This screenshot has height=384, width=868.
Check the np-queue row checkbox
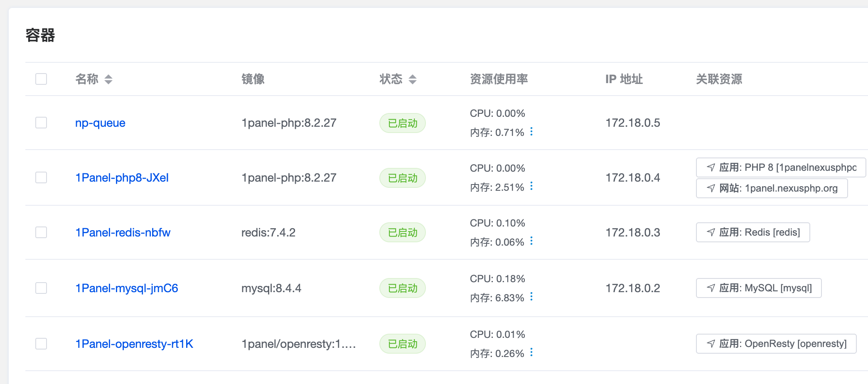coord(41,123)
